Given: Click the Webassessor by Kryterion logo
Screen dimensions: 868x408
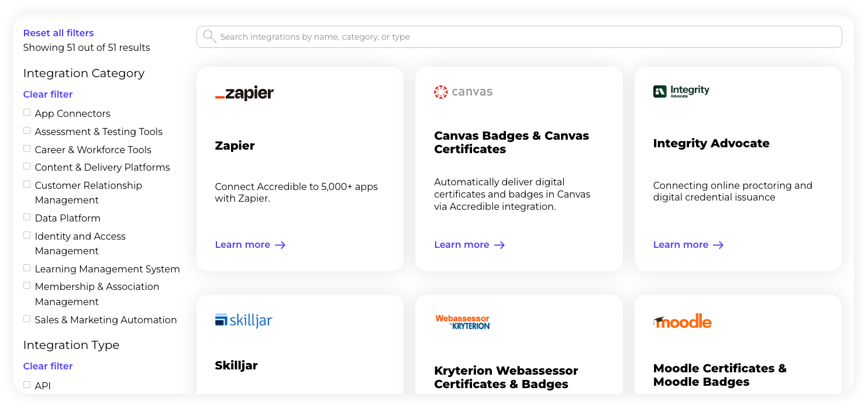Looking at the screenshot, I should (x=463, y=322).
